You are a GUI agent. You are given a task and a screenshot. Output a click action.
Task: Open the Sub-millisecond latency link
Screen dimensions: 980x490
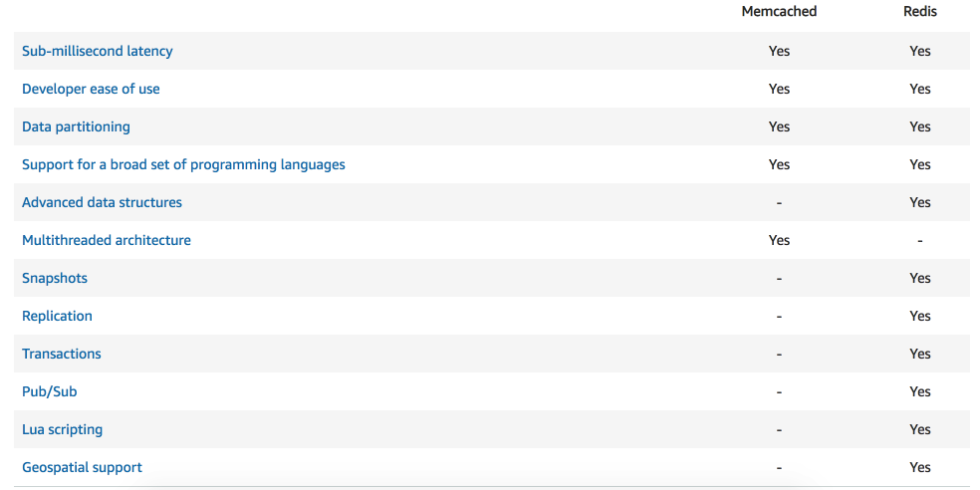(x=97, y=51)
